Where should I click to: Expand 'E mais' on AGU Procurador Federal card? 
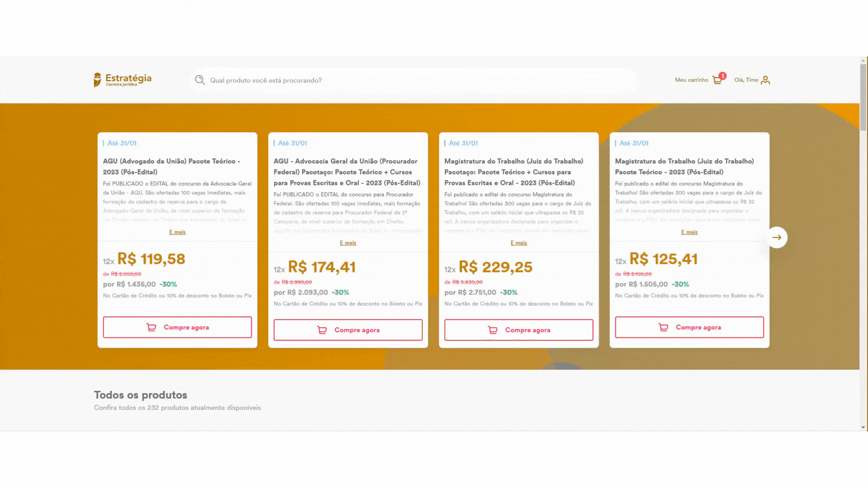[x=348, y=243]
